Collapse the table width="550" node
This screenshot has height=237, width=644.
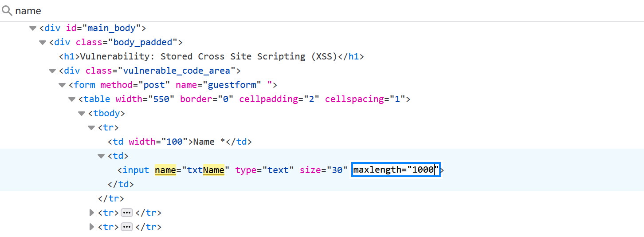pyautogui.click(x=71, y=99)
